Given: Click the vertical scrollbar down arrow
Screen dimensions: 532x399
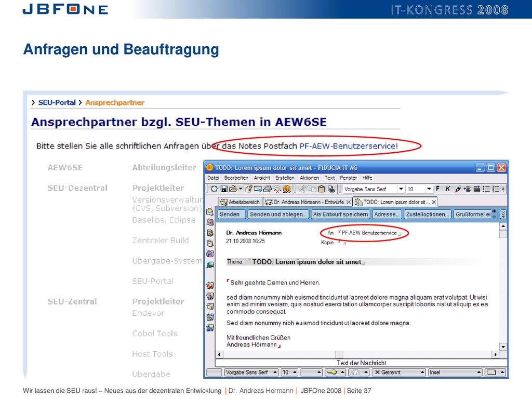Looking at the screenshot, I should 503,347.
